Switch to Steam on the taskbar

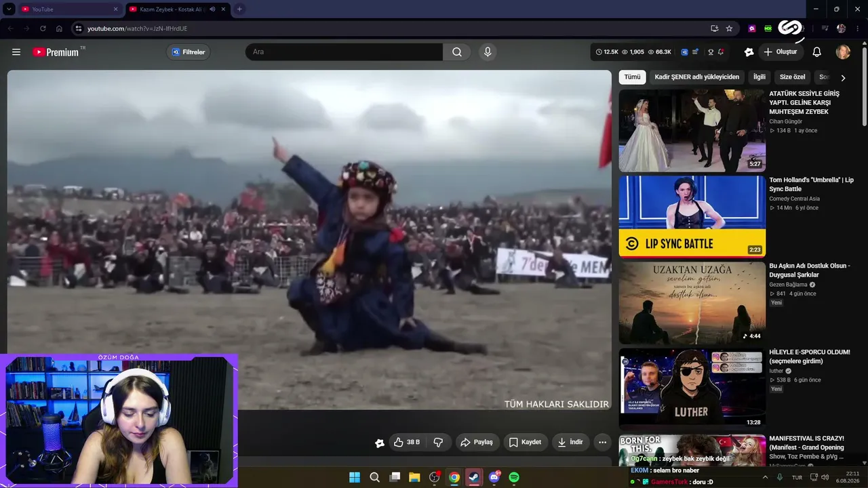point(474,477)
